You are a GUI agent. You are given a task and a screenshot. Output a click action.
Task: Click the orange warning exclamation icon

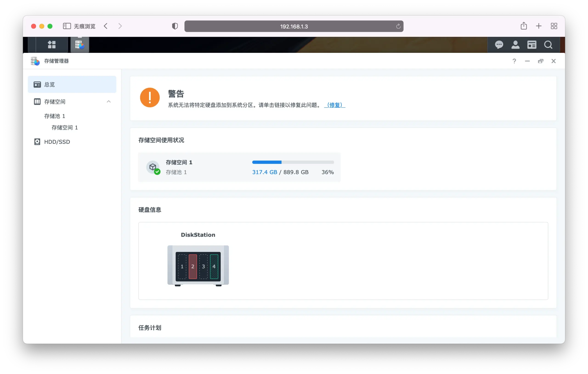pos(150,97)
